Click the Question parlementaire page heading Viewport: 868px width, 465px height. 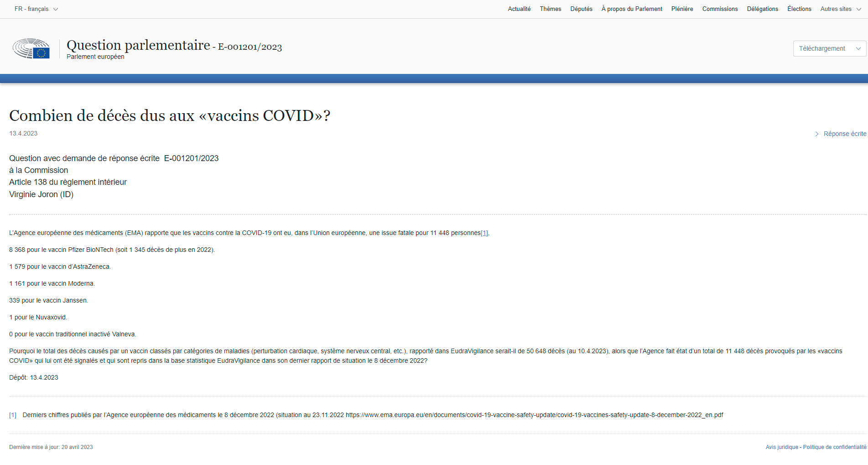(138, 45)
